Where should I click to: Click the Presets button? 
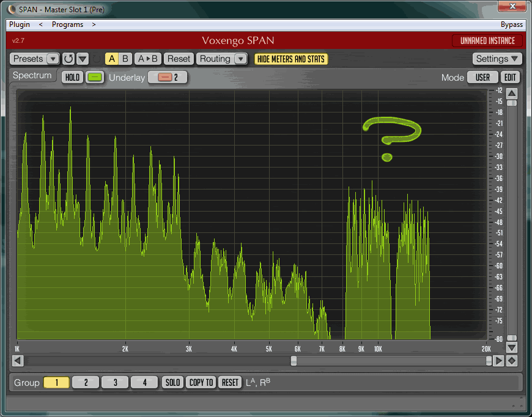coord(28,59)
